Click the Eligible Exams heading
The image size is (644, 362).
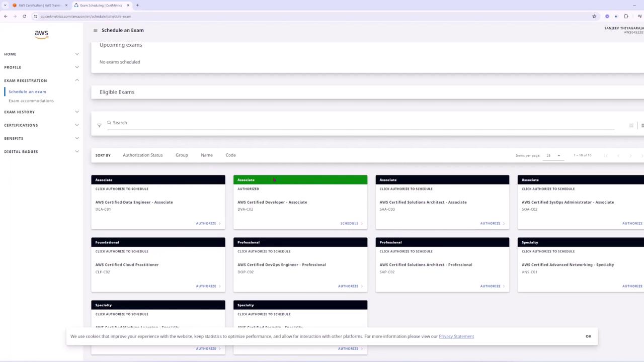[x=117, y=92]
